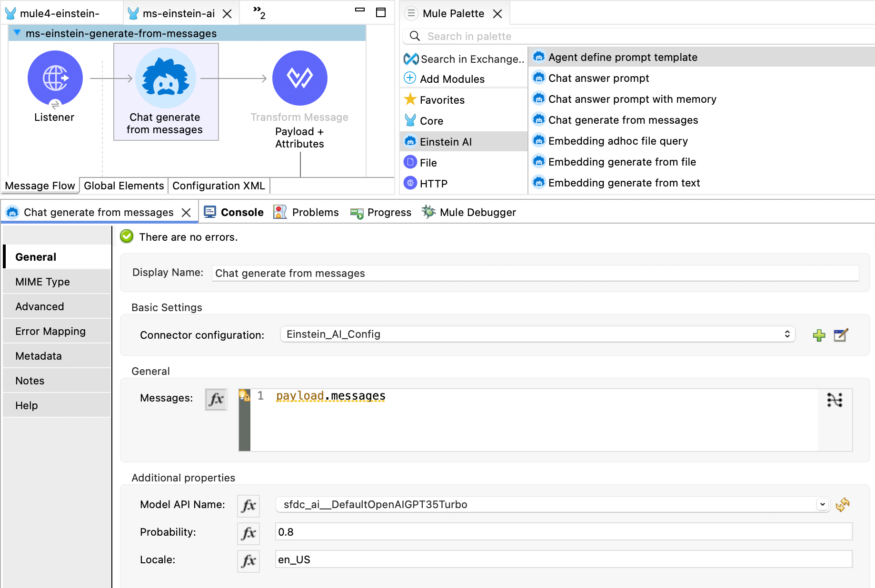Close the Chat generate from messages properties tab
This screenshot has height=588, width=875.
[187, 213]
